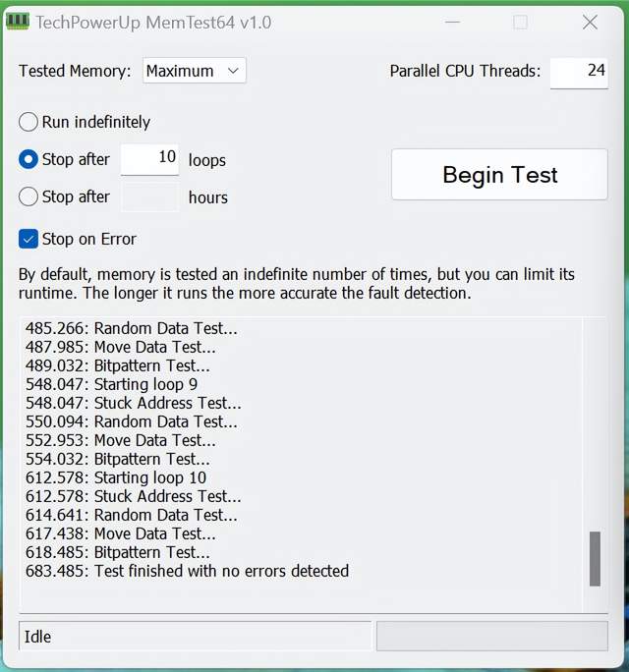Minimize the MemTest64 window

[453, 22]
